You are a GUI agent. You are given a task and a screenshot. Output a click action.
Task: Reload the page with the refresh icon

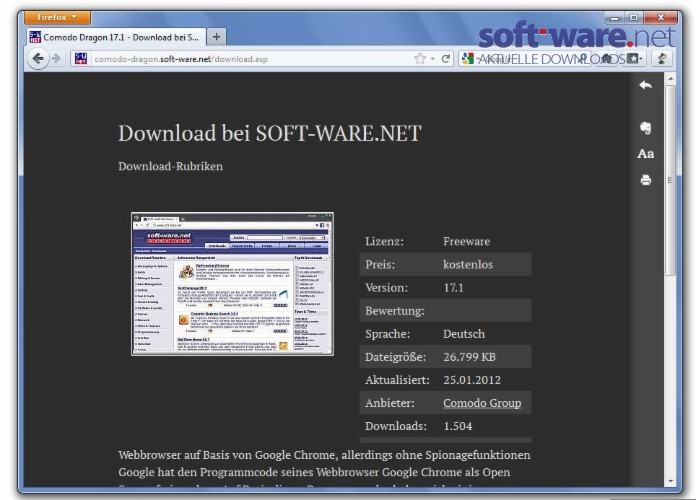[446, 59]
